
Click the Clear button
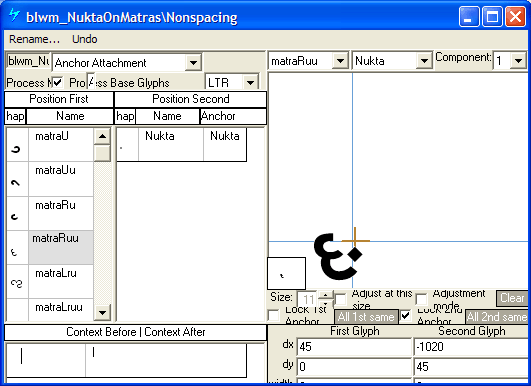512,298
